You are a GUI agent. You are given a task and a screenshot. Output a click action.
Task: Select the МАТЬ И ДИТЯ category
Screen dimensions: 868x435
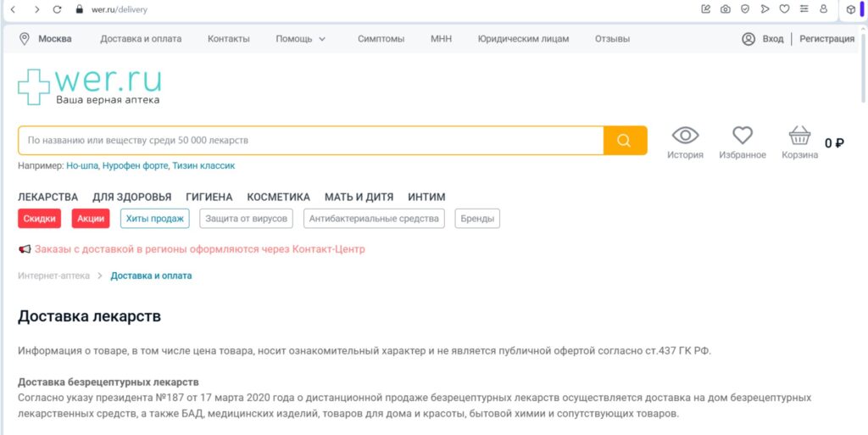(359, 197)
